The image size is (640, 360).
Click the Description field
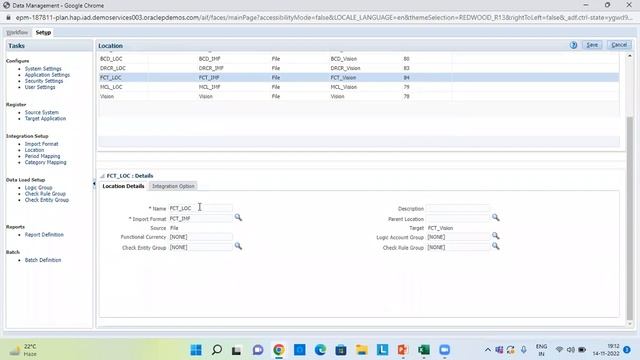pos(458,208)
